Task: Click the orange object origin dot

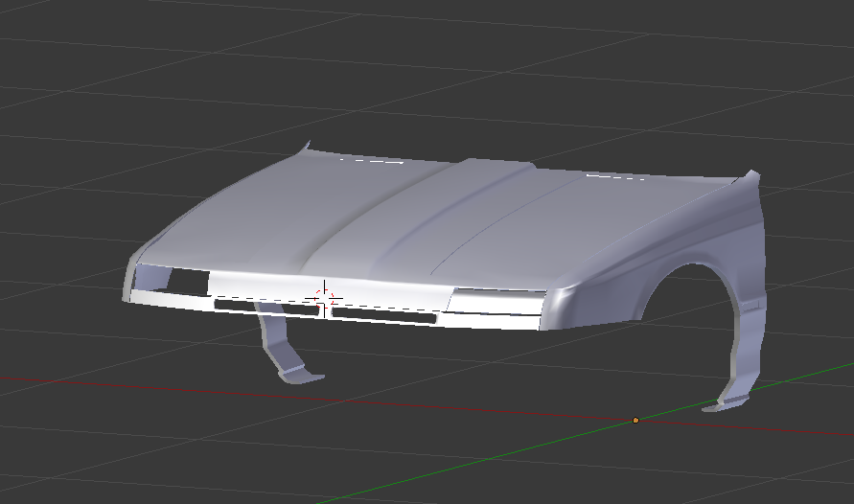Action: [635, 421]
